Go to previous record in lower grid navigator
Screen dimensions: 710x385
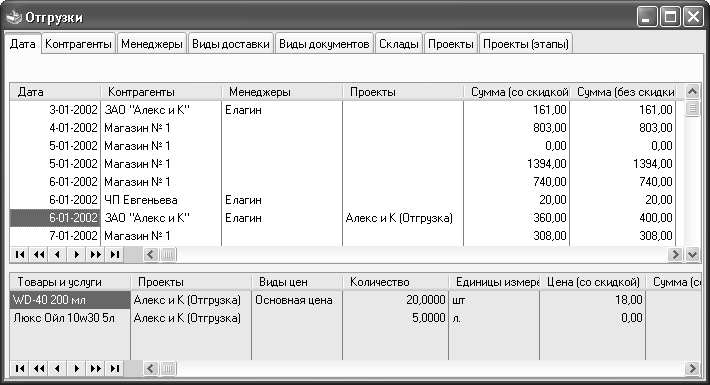tap(58, 368)
